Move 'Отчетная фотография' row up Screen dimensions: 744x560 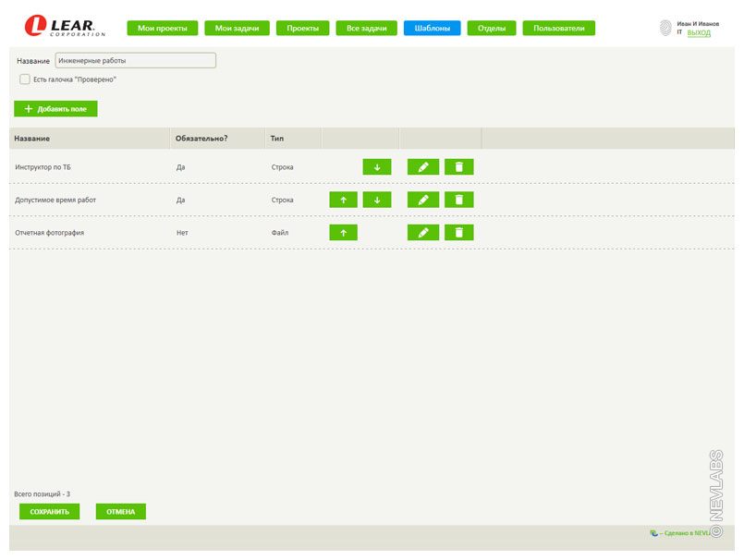click(343, 233)
